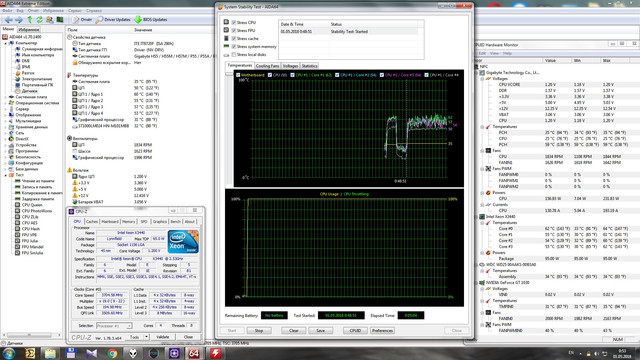Toggle the CPU #1 / Core #2 graph checkbox
The width and height of the screenshot is (640, 360).
[337, 75]
